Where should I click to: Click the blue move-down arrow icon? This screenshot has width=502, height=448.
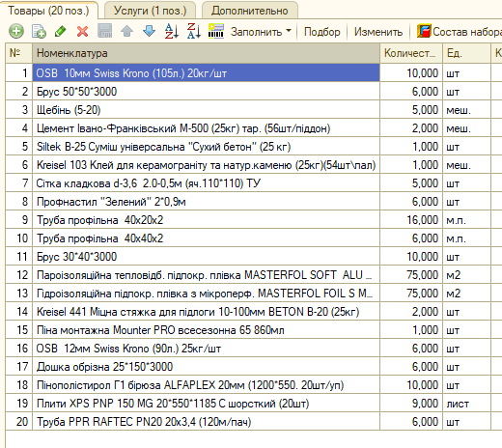pos(149,32)
